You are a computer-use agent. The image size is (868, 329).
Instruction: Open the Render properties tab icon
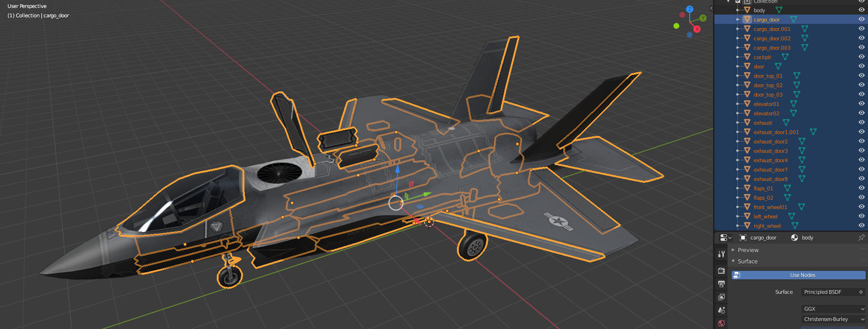tap(721, 270)
